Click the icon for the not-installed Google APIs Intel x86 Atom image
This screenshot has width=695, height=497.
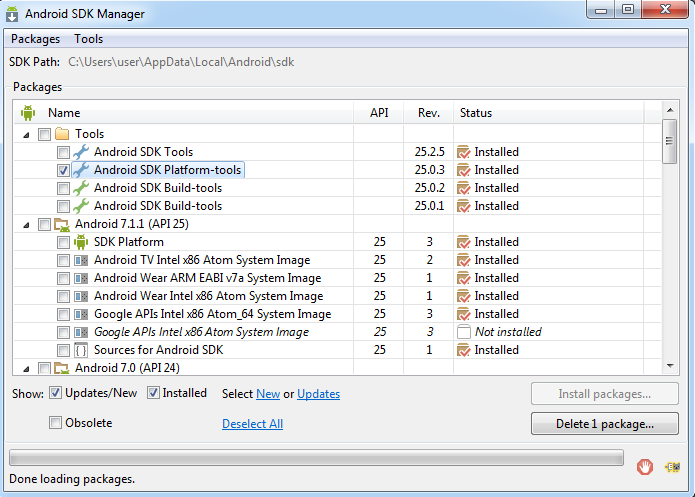click(x=81, y=332)
